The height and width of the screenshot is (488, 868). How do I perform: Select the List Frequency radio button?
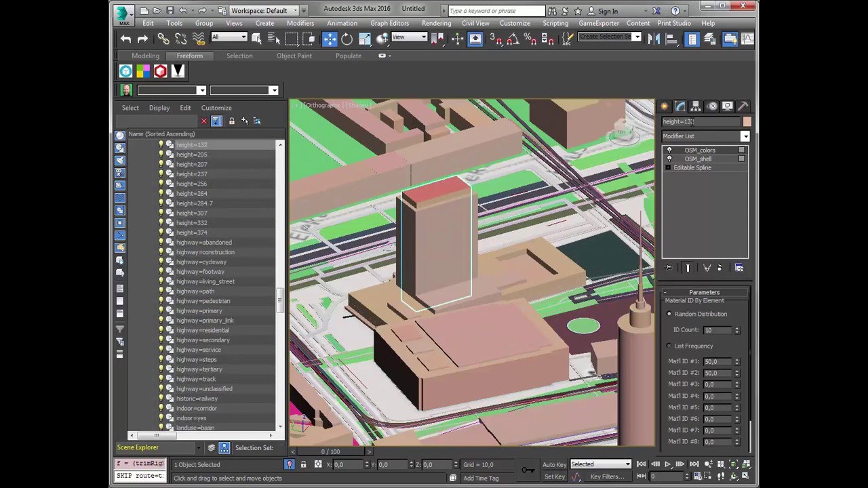tap(669, 346)
